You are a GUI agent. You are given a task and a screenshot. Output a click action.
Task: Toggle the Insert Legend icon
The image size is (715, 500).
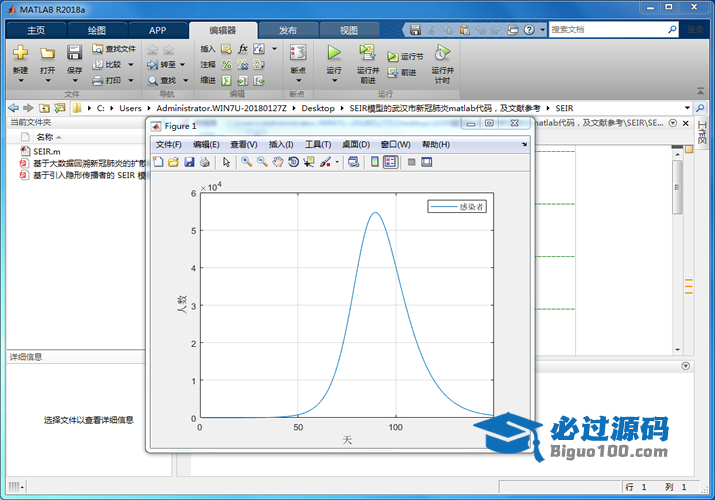point(391,162)
